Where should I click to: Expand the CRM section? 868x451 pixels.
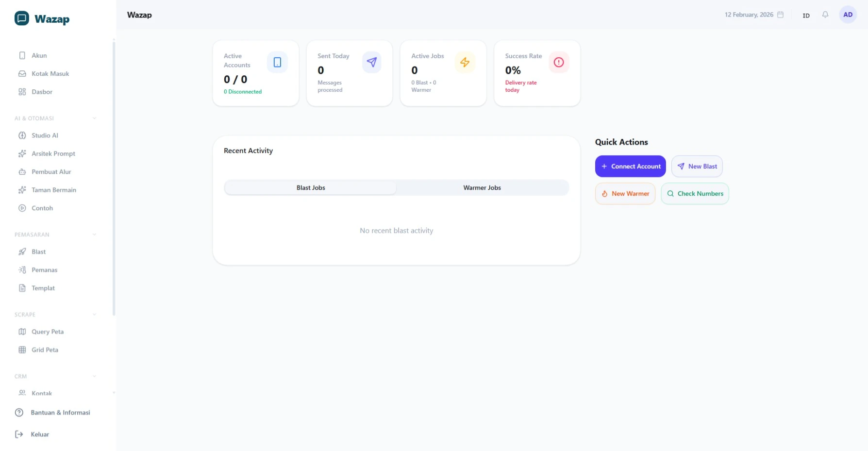coord(94,376)
